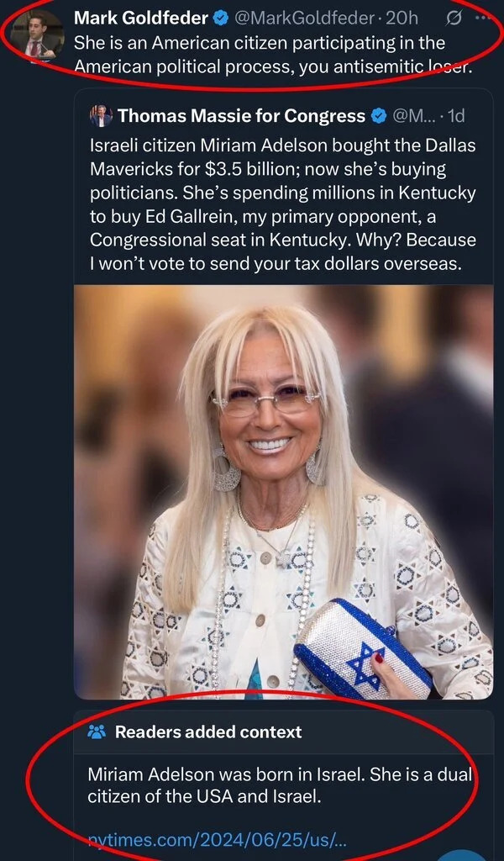The image size is (504, 861).
Task: Tap the Readers added context heading
Action: 207,732
